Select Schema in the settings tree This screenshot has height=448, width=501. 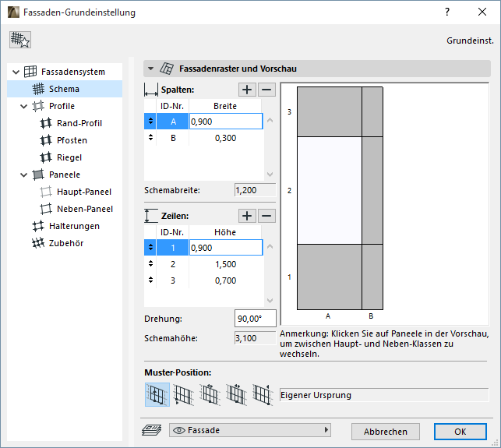tap(65, 89)
